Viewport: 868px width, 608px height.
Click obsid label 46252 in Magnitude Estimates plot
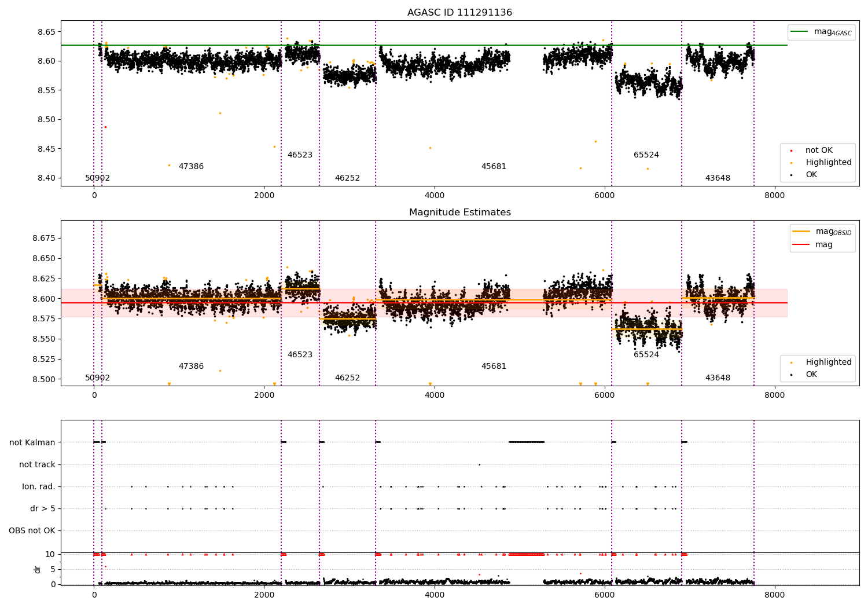click(x=347, y=378)
